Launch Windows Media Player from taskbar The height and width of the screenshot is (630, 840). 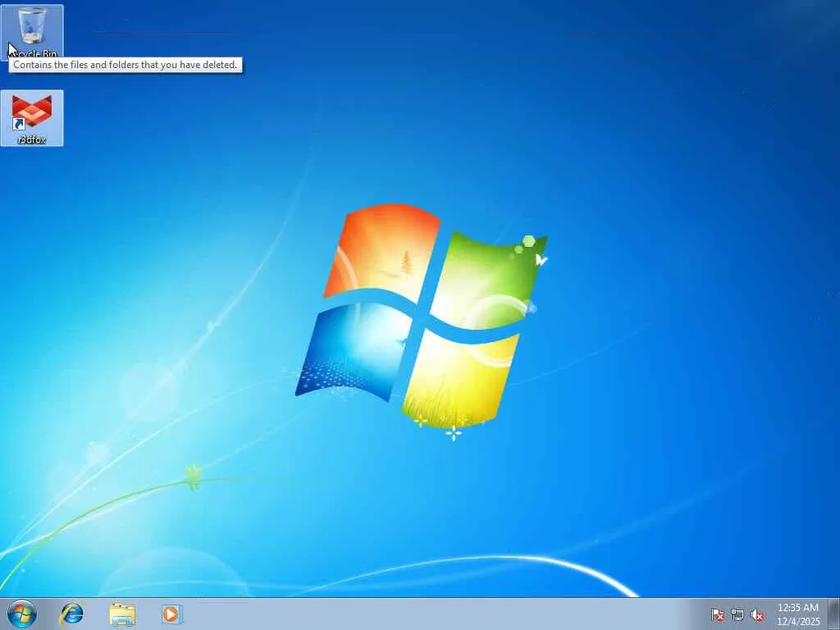tap(172, 614)
